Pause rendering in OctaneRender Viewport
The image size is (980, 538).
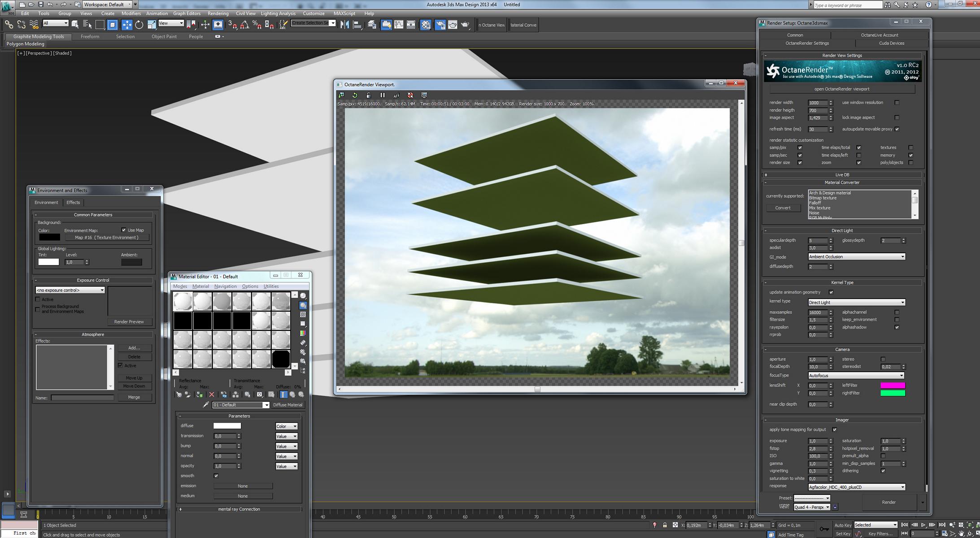coord(382,95)
